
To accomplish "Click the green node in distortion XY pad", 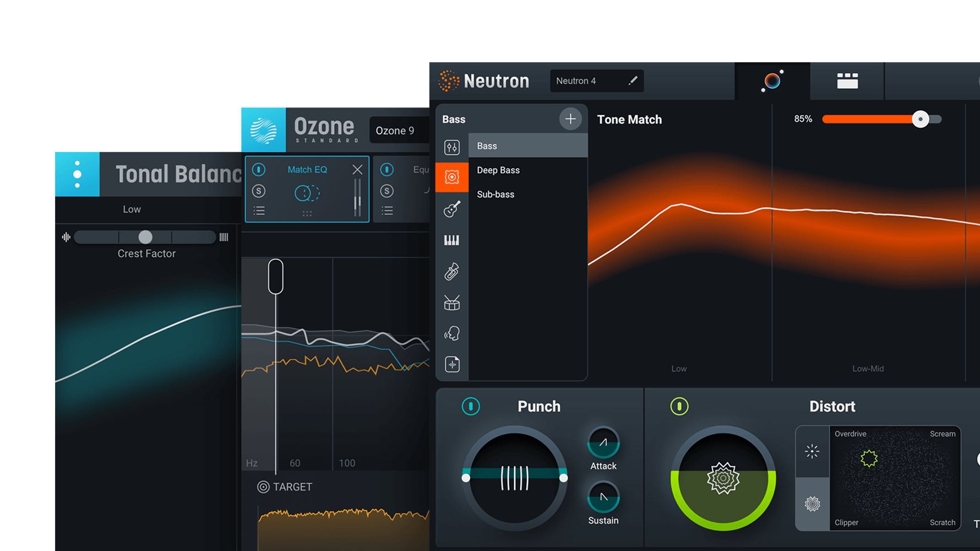I will 869,458.
